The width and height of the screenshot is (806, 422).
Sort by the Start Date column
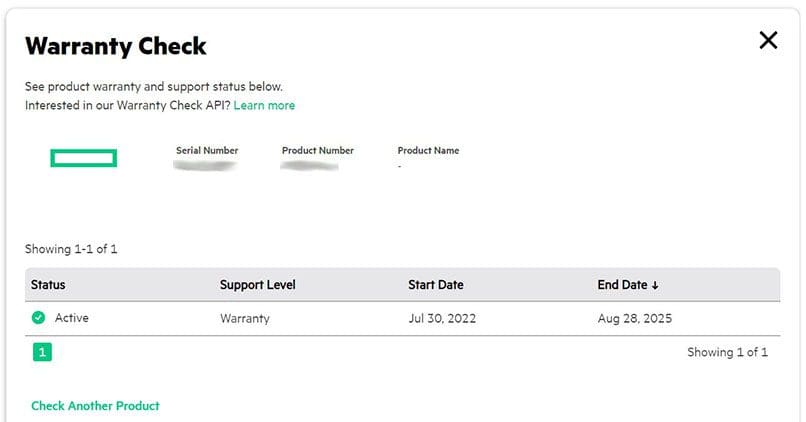436,285
